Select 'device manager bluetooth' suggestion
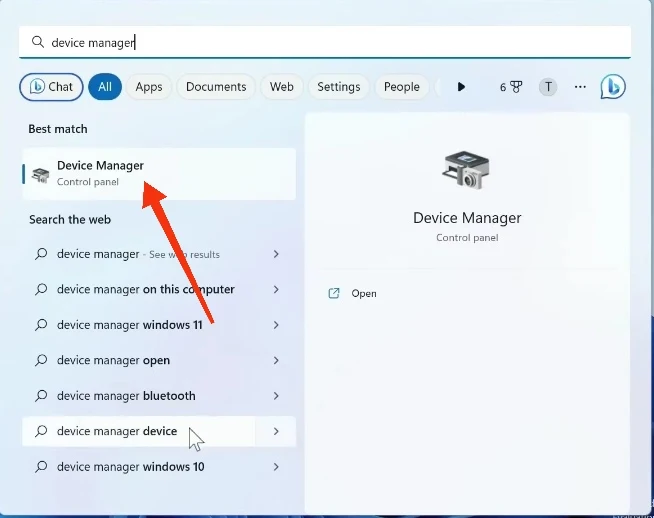This screenshot has height=518, width=654. 159,396
